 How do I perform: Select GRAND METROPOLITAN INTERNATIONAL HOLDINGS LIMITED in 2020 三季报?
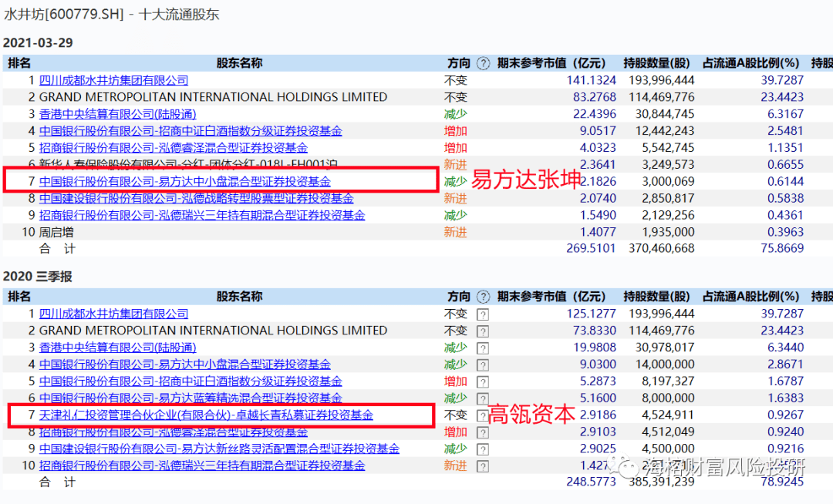[213, 331]
